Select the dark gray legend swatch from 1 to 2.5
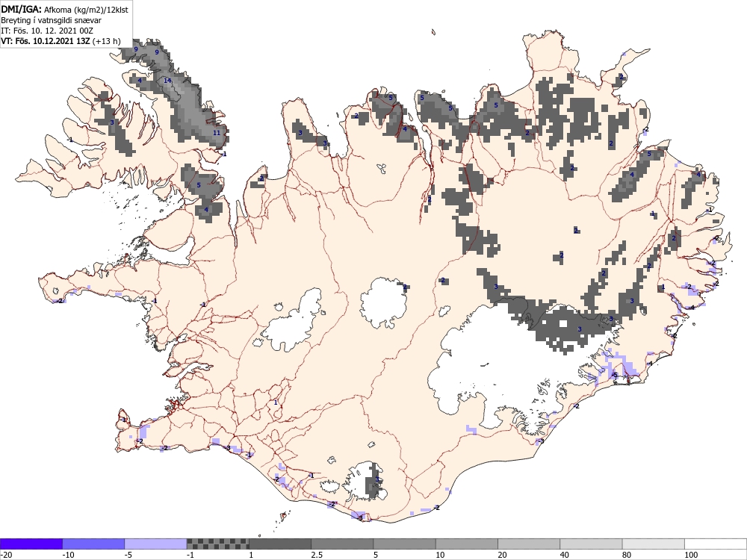Screen dimensions: 747x560 click(x=280, y=544)
